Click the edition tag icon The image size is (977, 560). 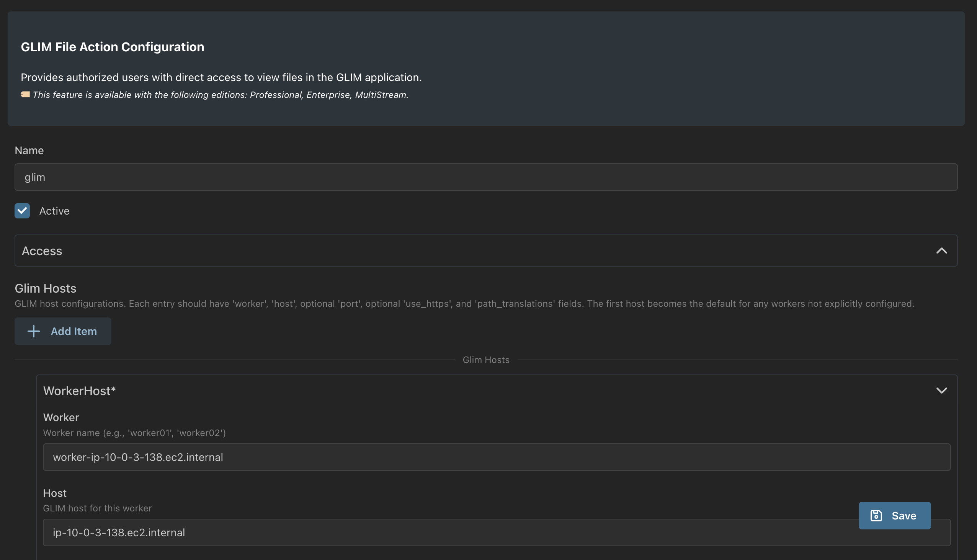25,94
